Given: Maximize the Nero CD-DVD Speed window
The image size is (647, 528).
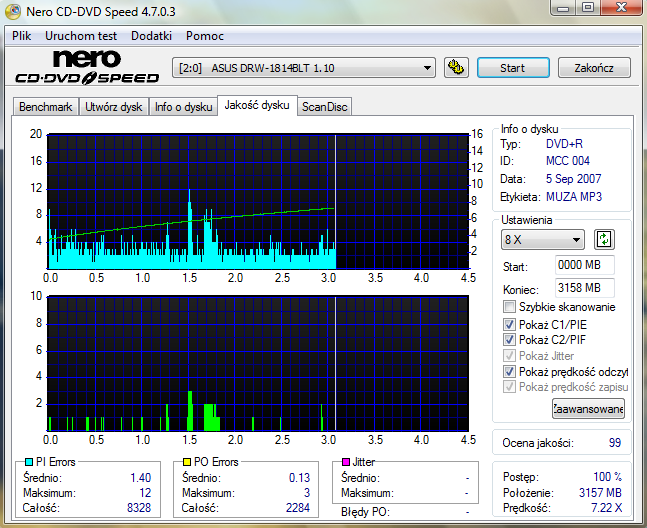Looking at the screenshot, I should click(x=588, y=8).
